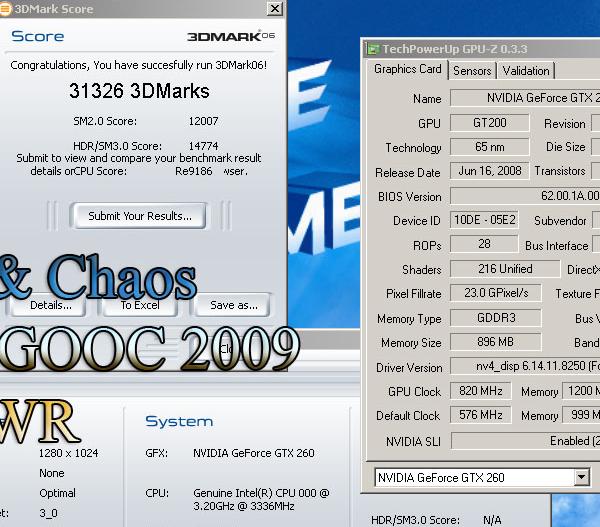Select the 23.0 GPixel/s fillrate value
Screen dimensions: 600x527
click(x=496, y=293)
